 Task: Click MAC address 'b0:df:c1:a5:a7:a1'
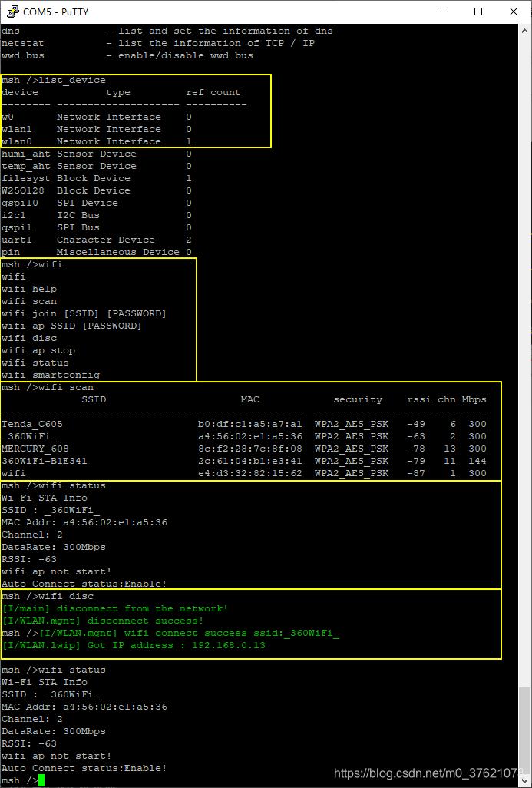tap(250, 424)
